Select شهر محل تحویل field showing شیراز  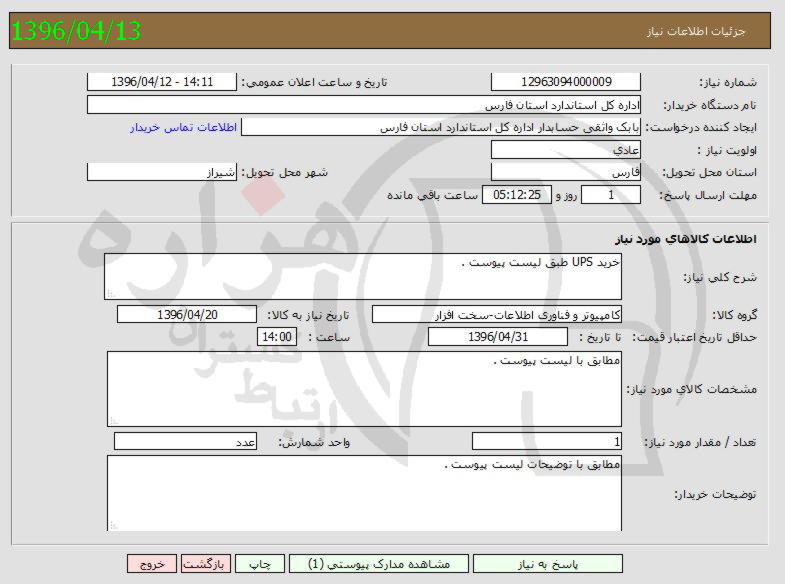[x=162, y=172]
